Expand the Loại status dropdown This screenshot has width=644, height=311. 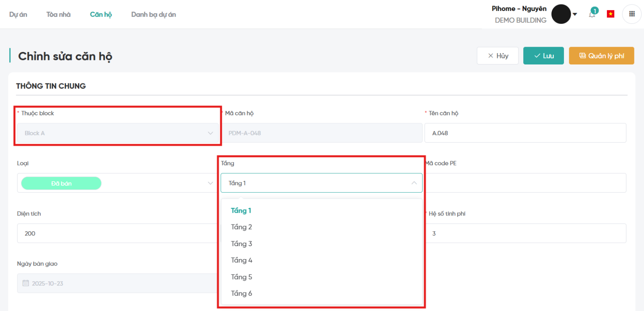[210, 183]
